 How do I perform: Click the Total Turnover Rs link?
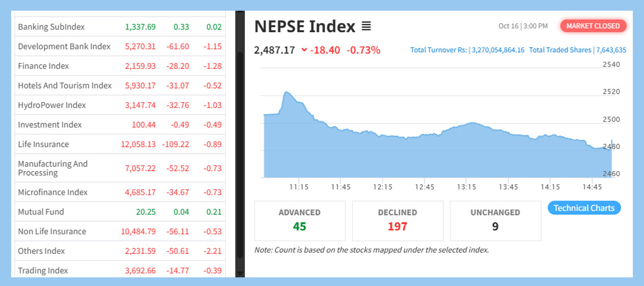click(x=467, y=50)
